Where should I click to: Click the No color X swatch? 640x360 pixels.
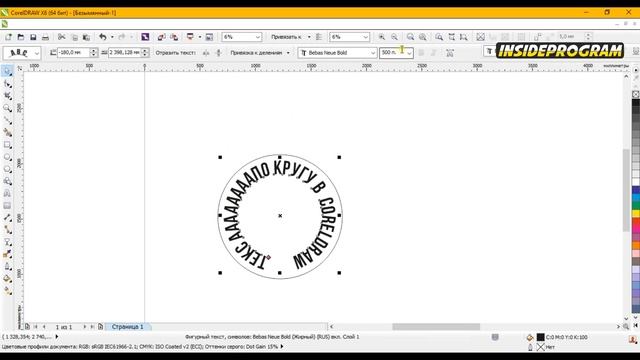(x=636, y=94)
